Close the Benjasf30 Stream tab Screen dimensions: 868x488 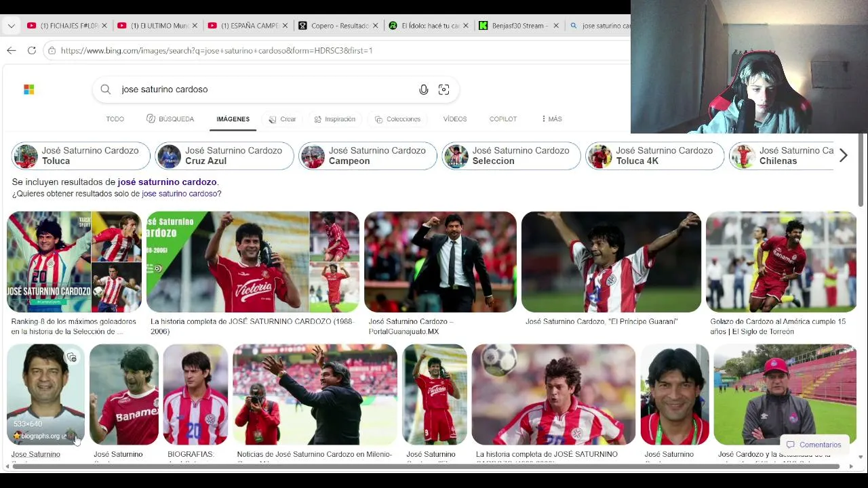pos(556,26)
